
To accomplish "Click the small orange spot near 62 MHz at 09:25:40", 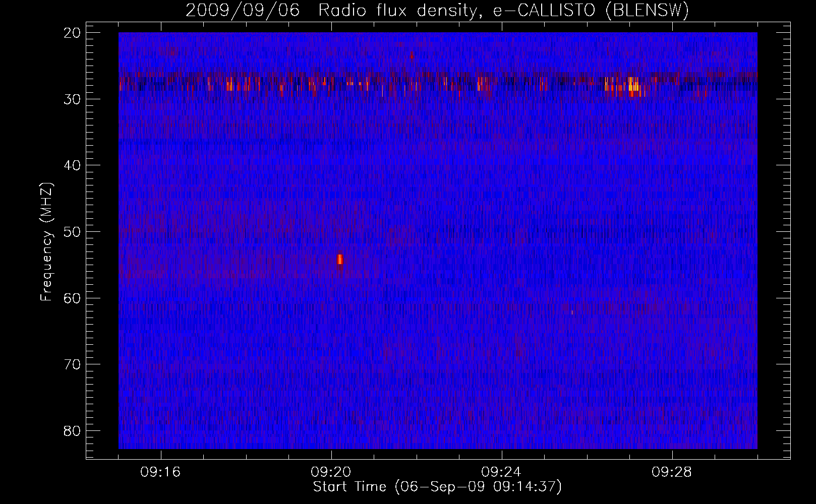I will pyautogui.click(x=572, y=312).
